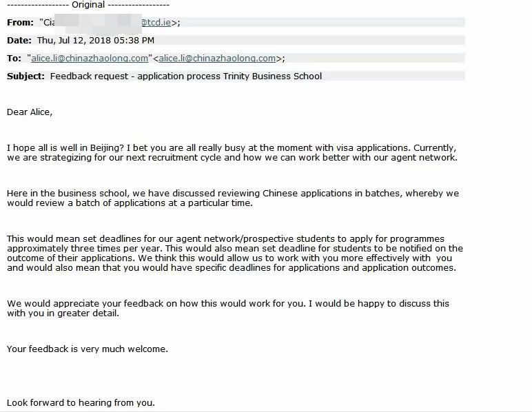Click the paragraph starting "We would appreciate your feedback"
Screen dimensions: 532x412
227,308
